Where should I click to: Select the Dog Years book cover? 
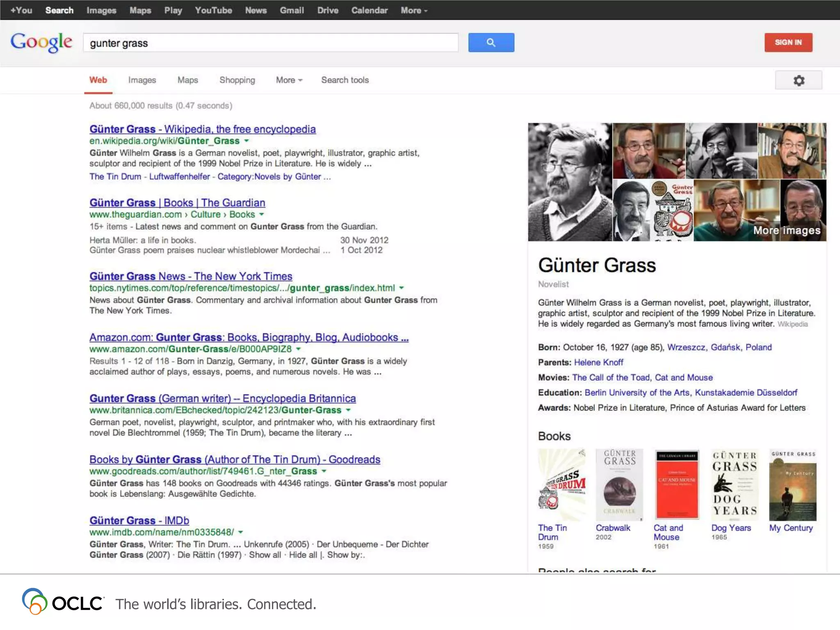(735, 485)
